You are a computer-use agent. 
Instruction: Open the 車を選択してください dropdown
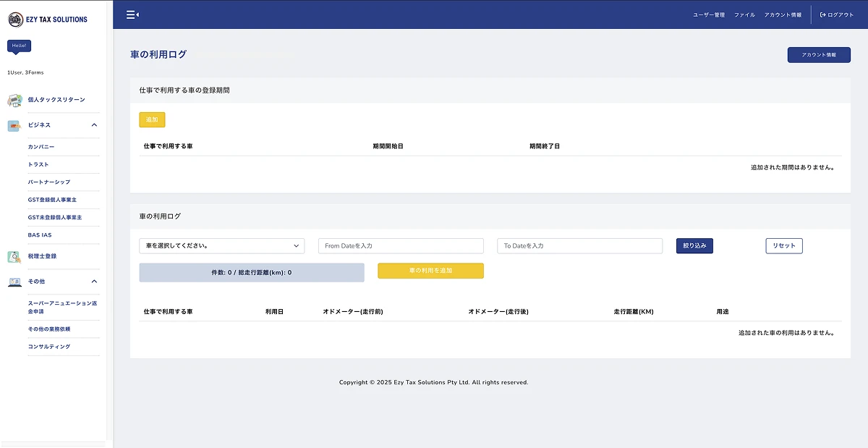tap(221, 246)
